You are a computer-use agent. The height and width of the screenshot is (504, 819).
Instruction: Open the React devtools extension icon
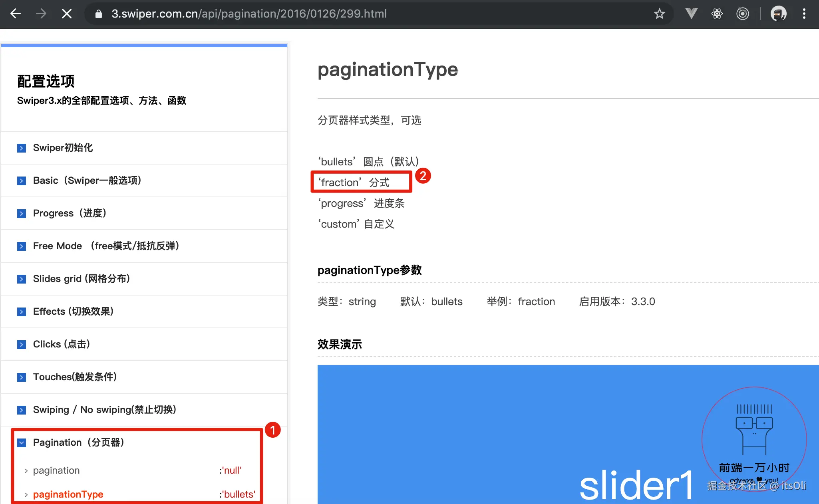(x=717, y=14)
